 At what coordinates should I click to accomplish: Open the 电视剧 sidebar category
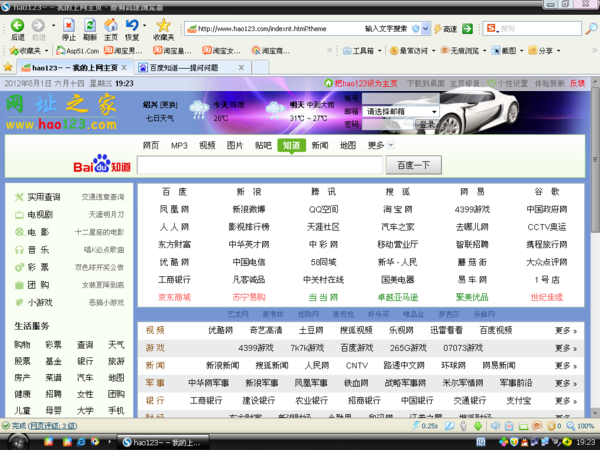click(40, 215)
